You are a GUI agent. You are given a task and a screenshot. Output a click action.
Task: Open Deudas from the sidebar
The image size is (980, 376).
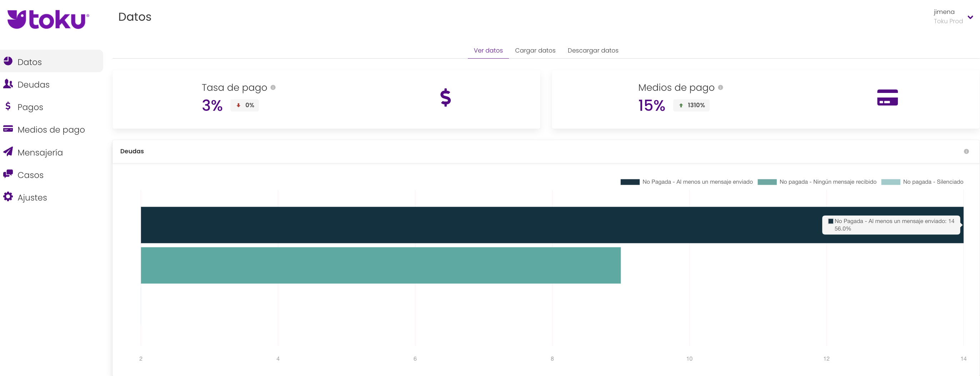51,84
